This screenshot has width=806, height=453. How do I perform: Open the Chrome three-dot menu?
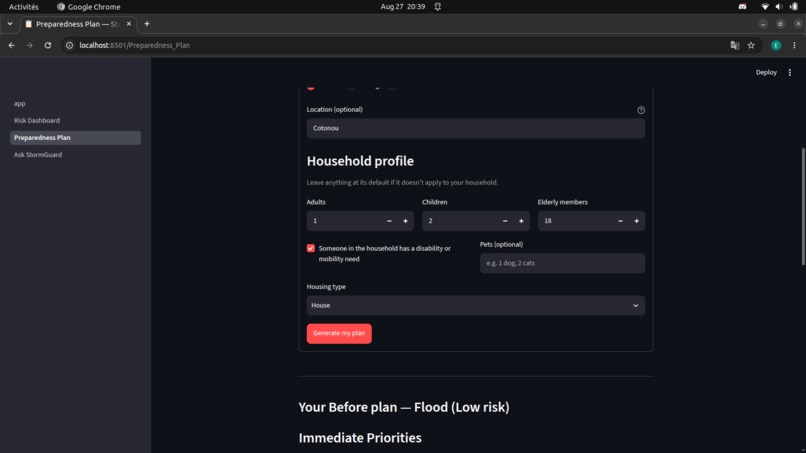(x=794, y=45)
